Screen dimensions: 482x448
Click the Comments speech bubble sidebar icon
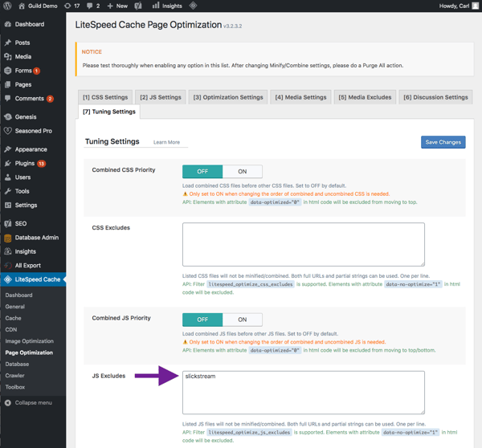click(x=8, y=98)
